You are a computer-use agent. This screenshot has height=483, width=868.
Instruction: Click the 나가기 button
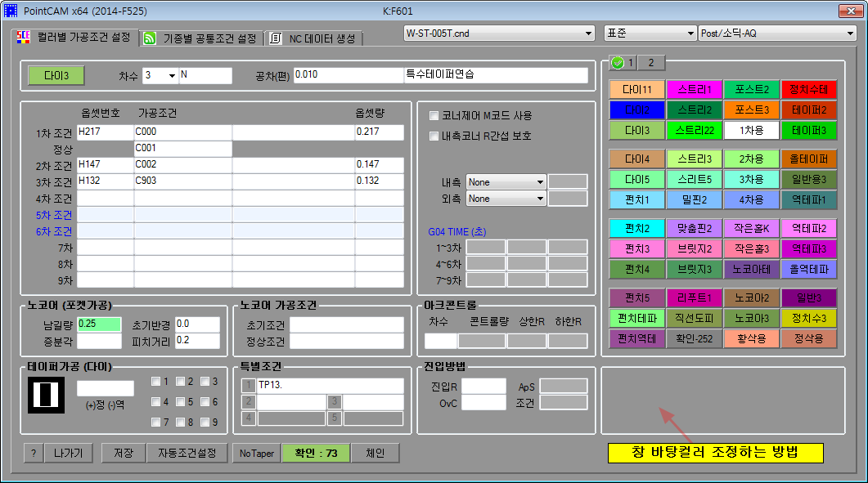pos(68,453)
